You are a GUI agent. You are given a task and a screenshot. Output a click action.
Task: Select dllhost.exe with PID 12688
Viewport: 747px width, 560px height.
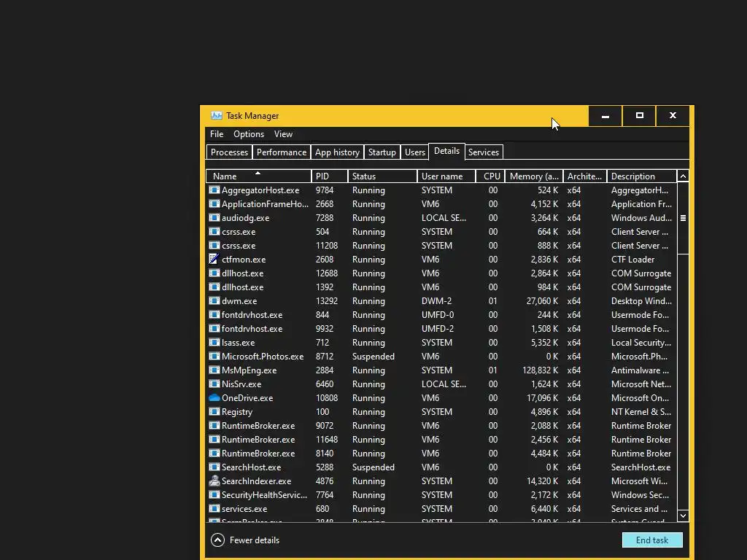click(441, 273)
